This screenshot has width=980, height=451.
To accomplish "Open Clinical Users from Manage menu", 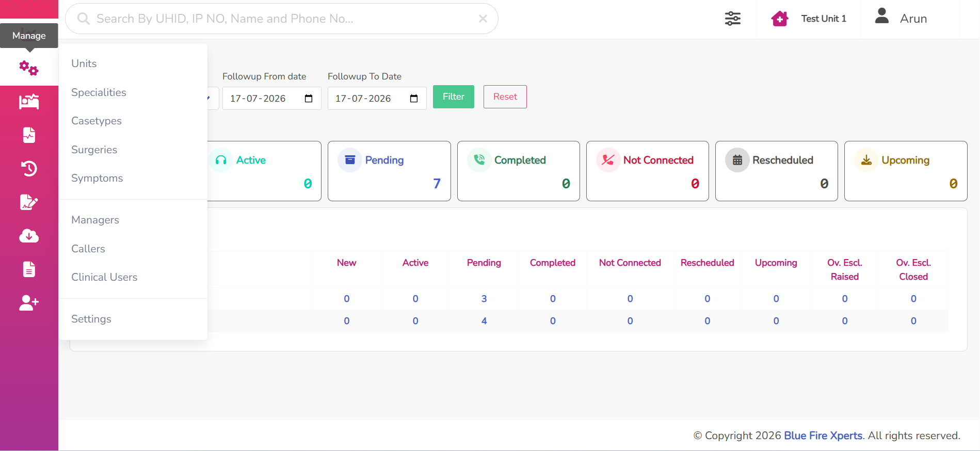I will click(104, 277).
